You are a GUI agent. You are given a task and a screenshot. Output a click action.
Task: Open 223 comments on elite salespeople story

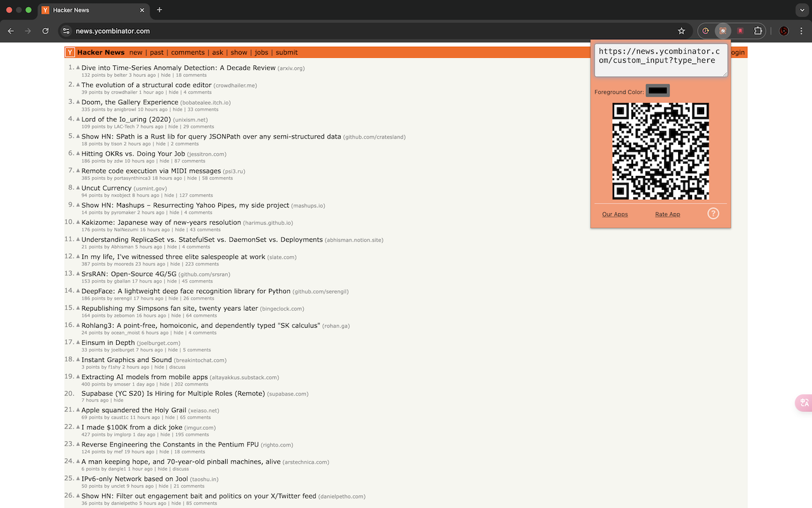point(202,264)
